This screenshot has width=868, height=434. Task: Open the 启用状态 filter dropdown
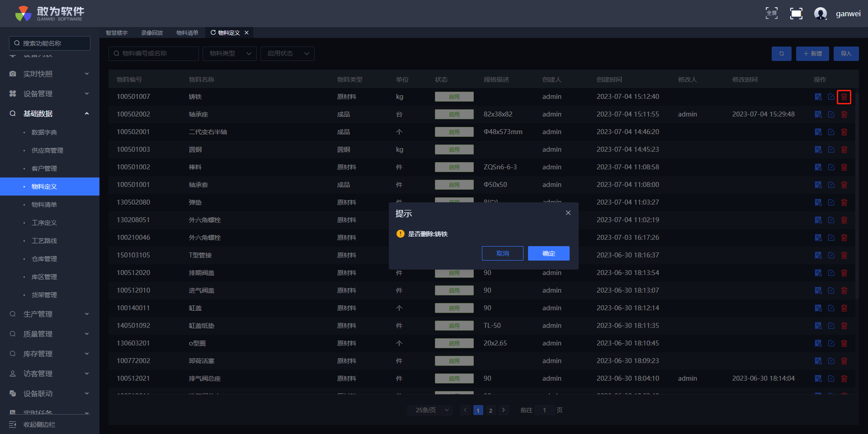coord(287,54)
